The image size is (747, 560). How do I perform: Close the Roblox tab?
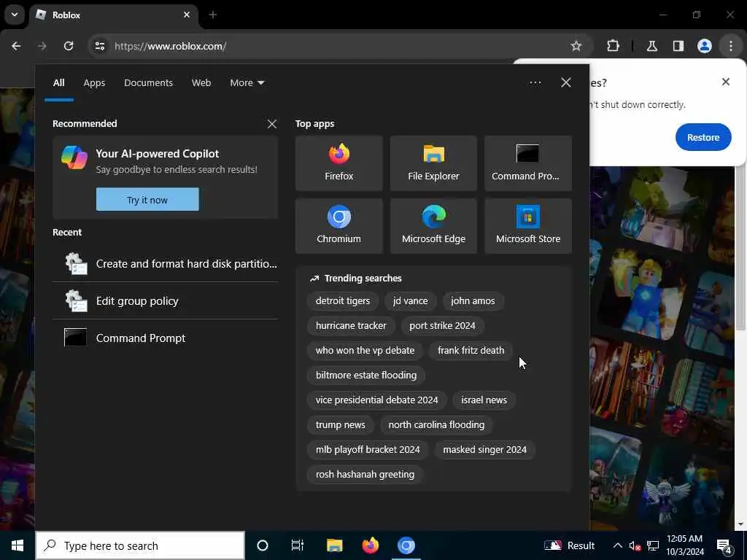[x=187, y=15]
